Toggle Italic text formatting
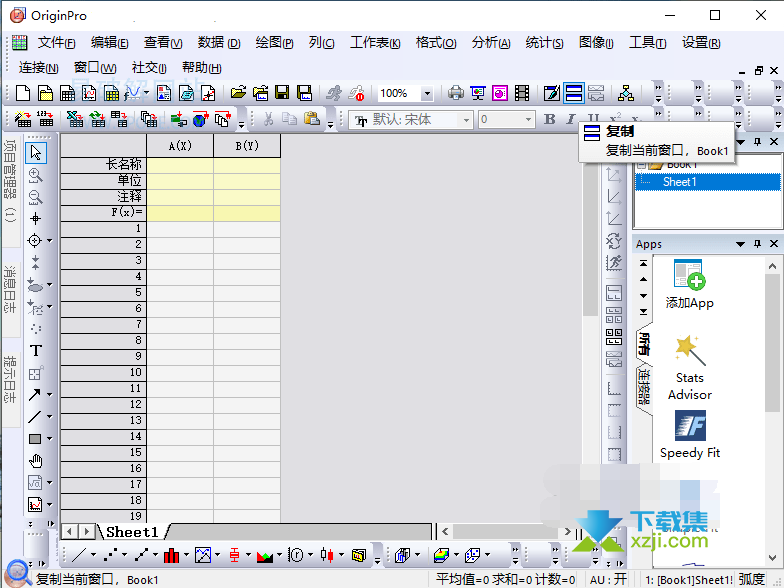This screenshot has width=784, height=588. click(x=571, y=119)
